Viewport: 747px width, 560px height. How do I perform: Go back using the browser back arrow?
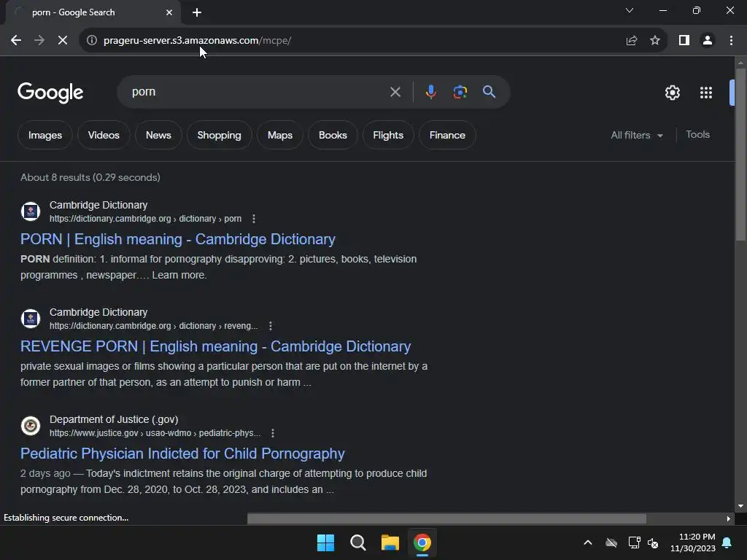coord(16,41)
